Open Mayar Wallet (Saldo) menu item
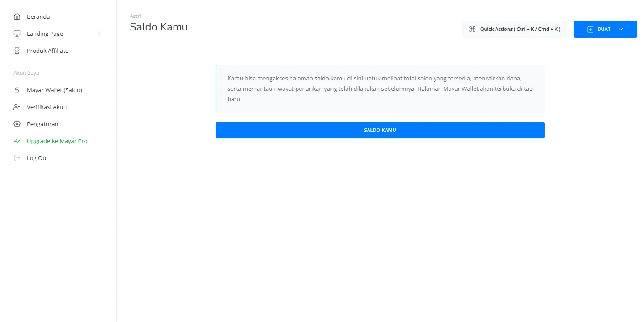The width and height of the screenshot is (644, 322). [x=55, y=90]
